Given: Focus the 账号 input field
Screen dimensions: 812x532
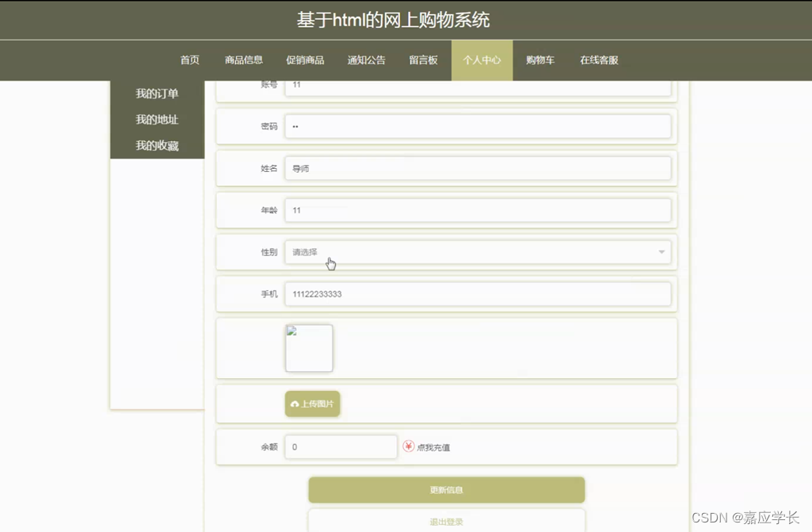Looking at the screenshot, I should point(478,88).
